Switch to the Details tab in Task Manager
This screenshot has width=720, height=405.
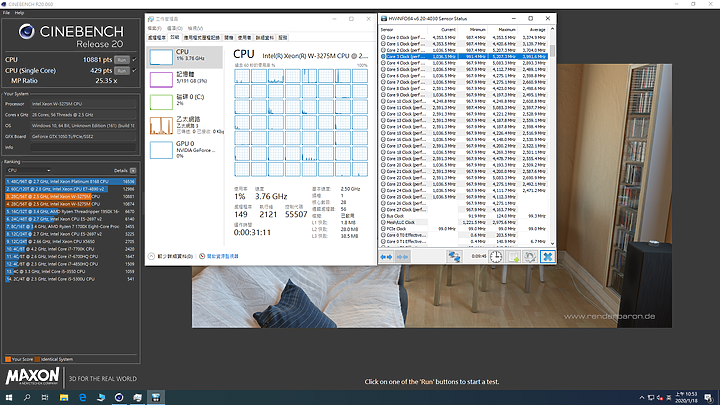point(265,38)
